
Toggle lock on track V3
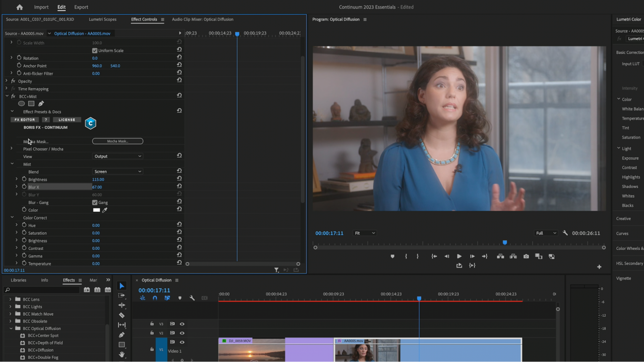coord(152,324)
